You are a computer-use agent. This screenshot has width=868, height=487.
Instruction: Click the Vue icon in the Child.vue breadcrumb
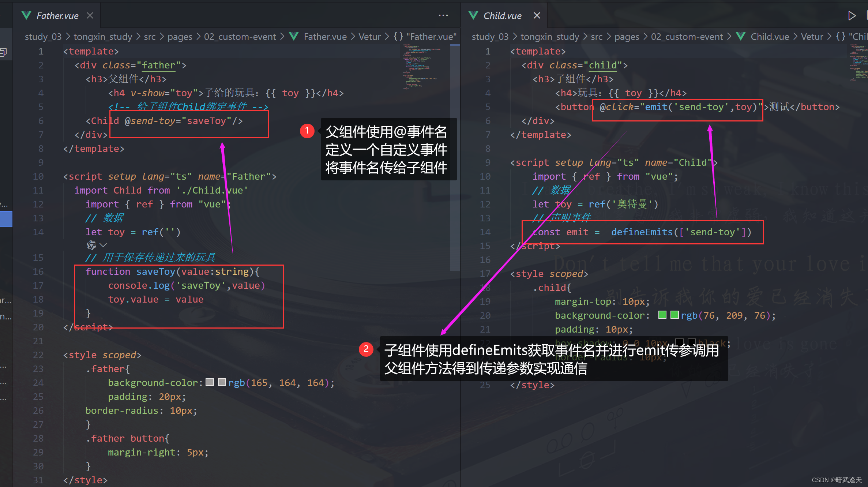[x=741, y=36]
